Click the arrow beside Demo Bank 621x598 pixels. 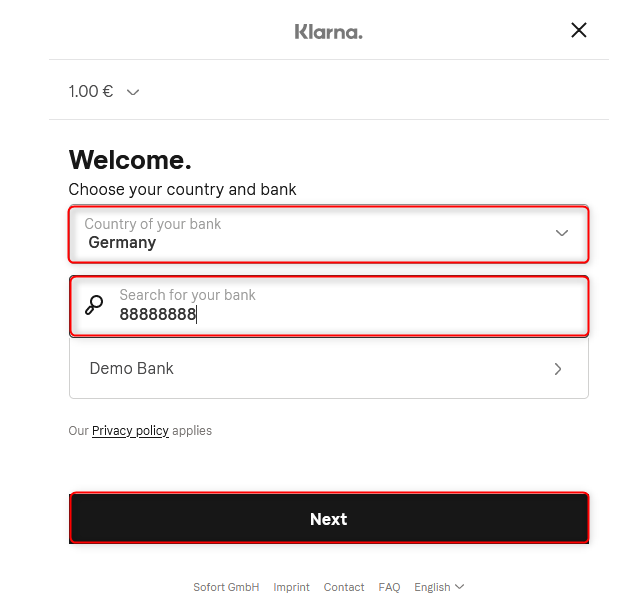coord(558,369)
